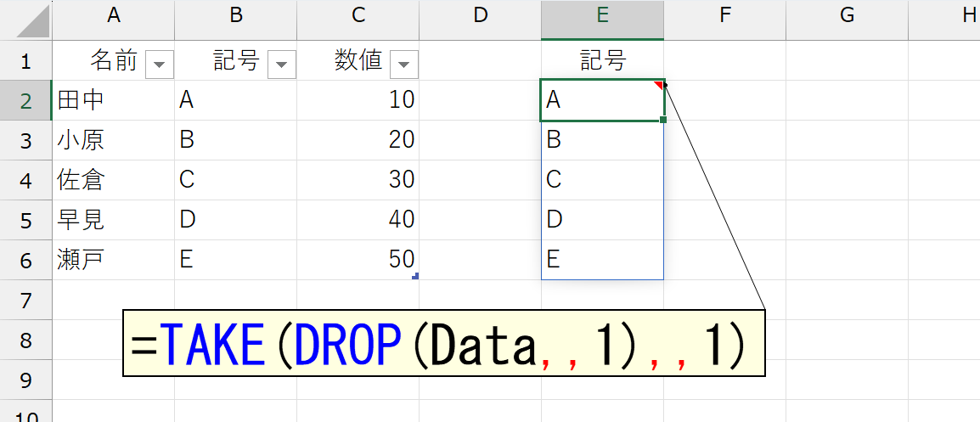Image resolution: width=980 pixels, height=422 pixels.
Task: Select row 1 header
Action: (25, 60)
